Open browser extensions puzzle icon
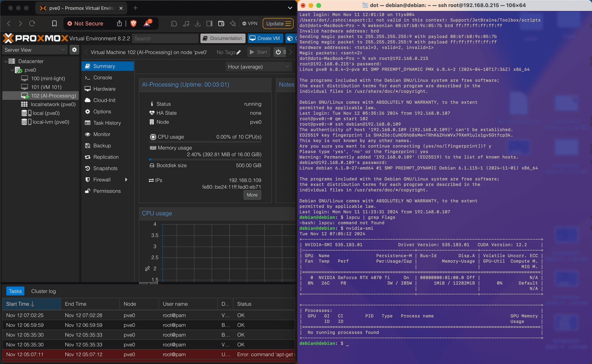The width and height of the screenshot is (592, 364). point(174,23)
